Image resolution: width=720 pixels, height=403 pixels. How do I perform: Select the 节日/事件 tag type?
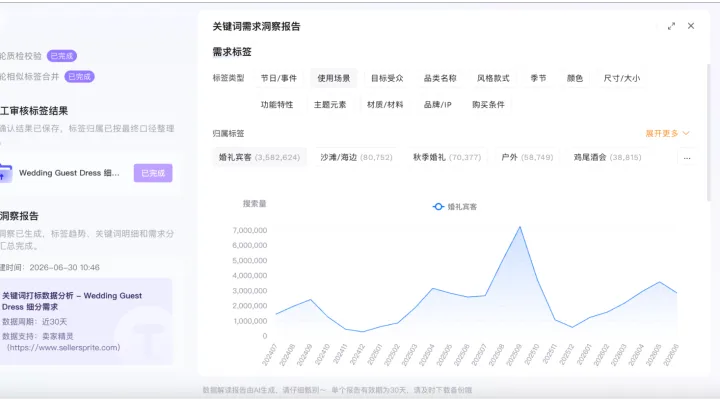279,78
